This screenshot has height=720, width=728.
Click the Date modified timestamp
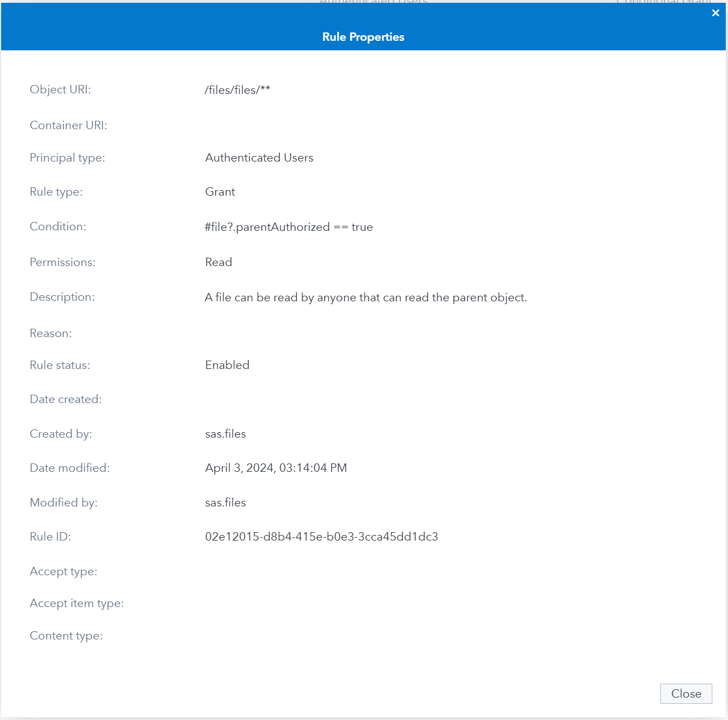276,468
